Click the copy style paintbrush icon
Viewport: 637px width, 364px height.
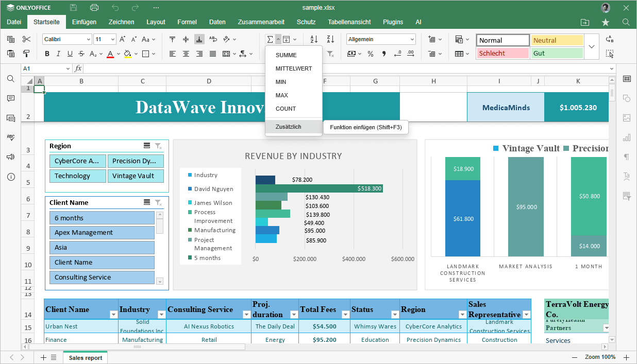[26, 54]
